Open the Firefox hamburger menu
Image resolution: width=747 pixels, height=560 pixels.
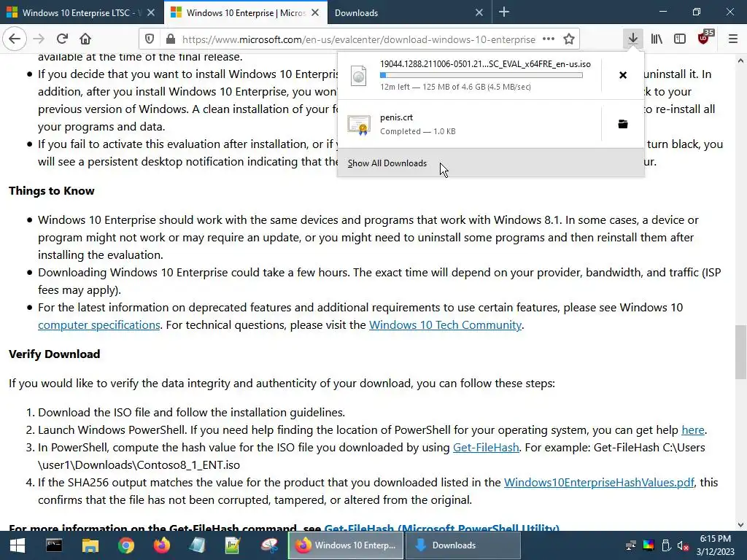(733, 39)
